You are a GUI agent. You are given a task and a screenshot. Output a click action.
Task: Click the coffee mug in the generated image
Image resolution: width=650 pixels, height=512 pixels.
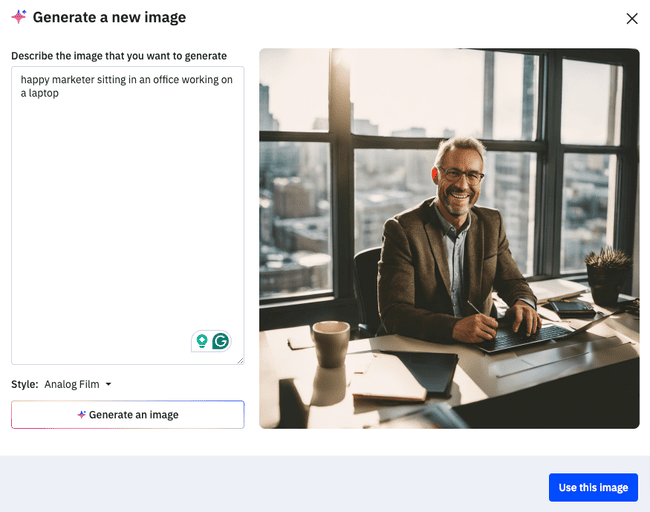(331, 344)
